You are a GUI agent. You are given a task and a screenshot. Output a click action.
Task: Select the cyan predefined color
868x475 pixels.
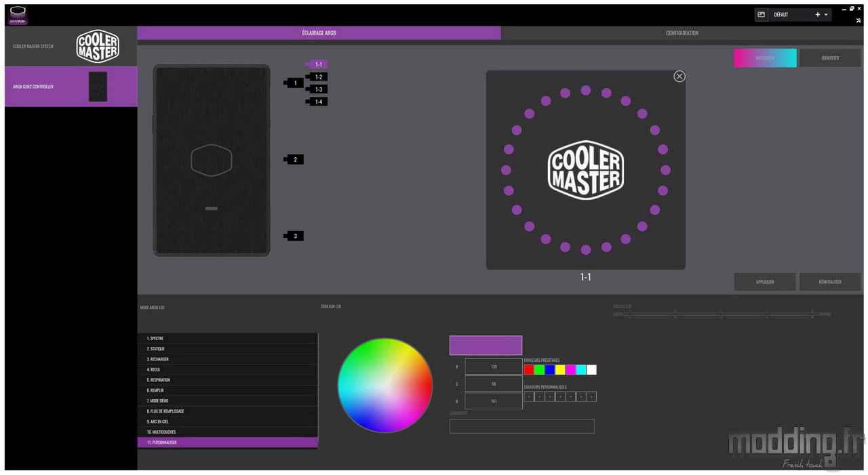tap(581, 370)
